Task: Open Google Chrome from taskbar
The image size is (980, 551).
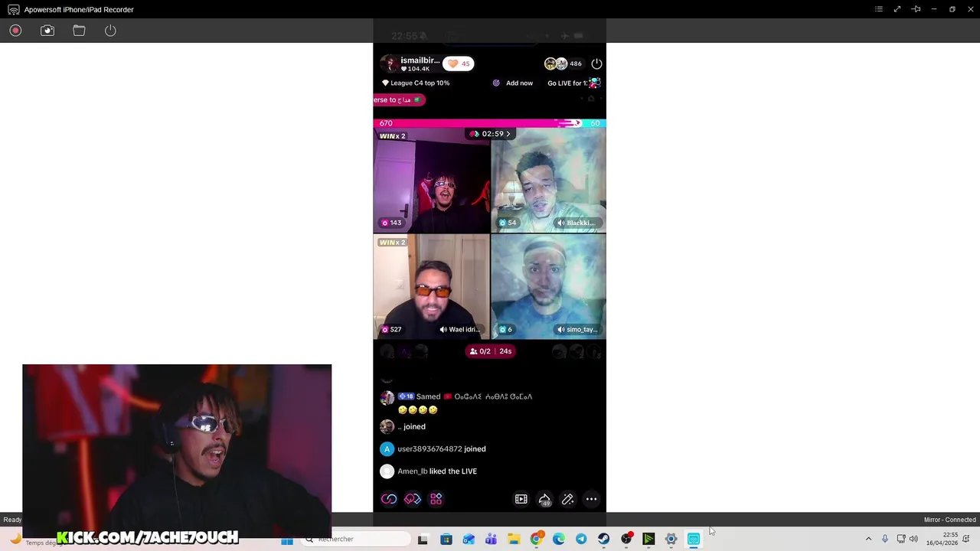Action: tap(537, 540)
